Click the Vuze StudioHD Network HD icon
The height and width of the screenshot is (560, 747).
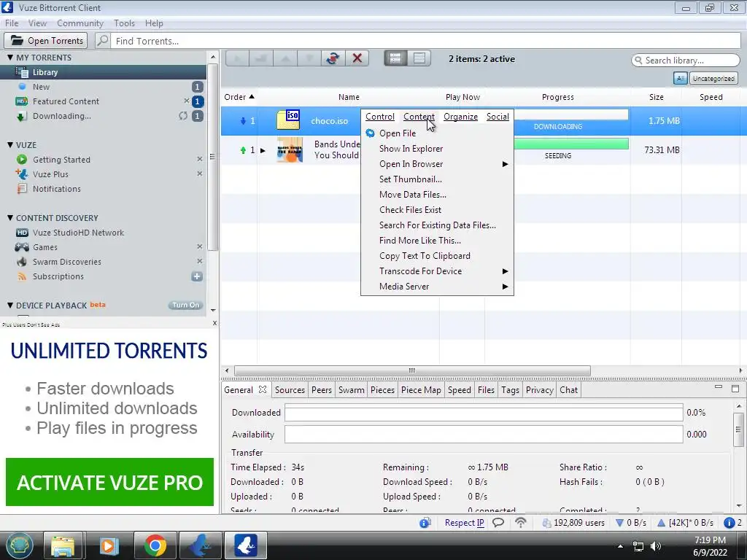coord(22,233)
